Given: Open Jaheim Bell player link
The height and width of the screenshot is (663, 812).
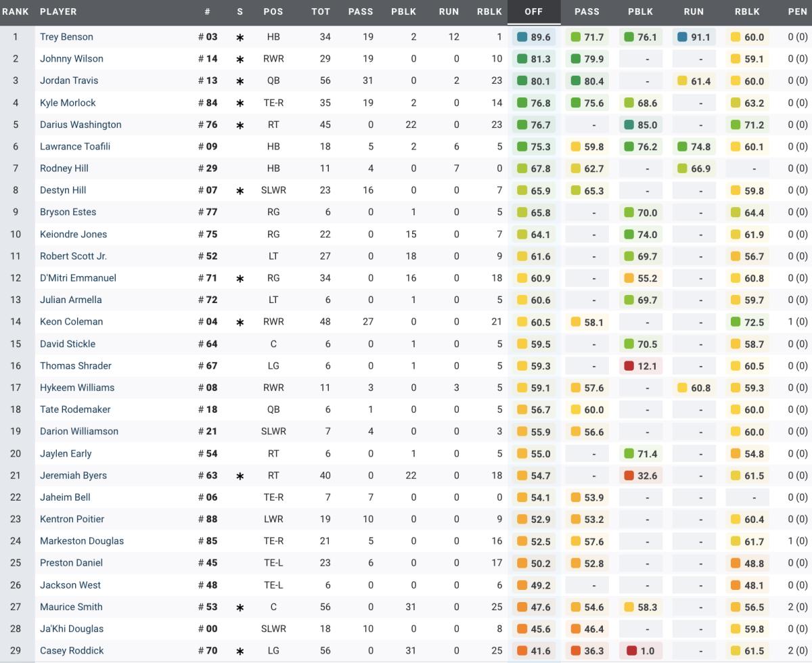Looking at the screenshot, I should pyautogui.click(x=65, y=497).
